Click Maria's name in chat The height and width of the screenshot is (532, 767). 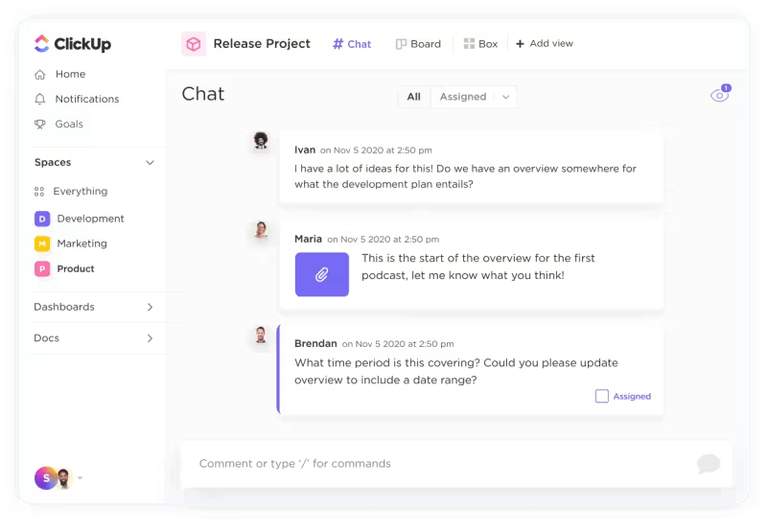pos(308,239)
